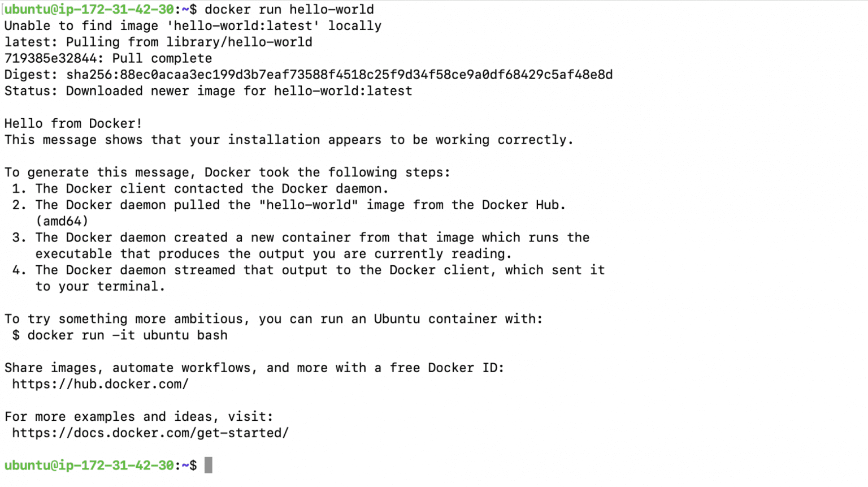
Task: Click the bottom ubuntu@ip-172-31-42-30 prompt
Action: click(89, 465)
